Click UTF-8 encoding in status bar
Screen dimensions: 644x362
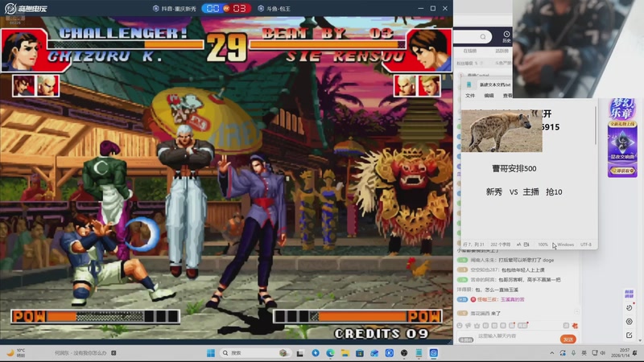(586, 245)
